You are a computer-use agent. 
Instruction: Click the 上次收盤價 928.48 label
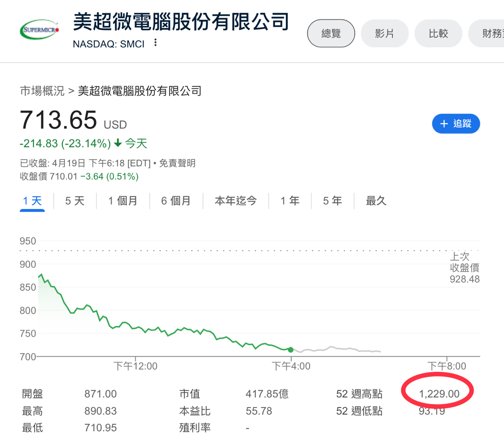[x=465, y=268]
